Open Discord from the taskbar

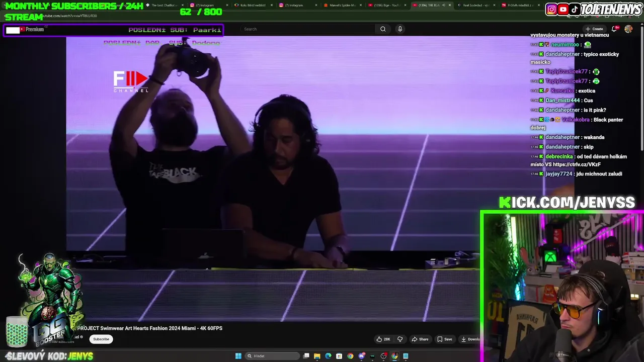click(x=361, y=356)
